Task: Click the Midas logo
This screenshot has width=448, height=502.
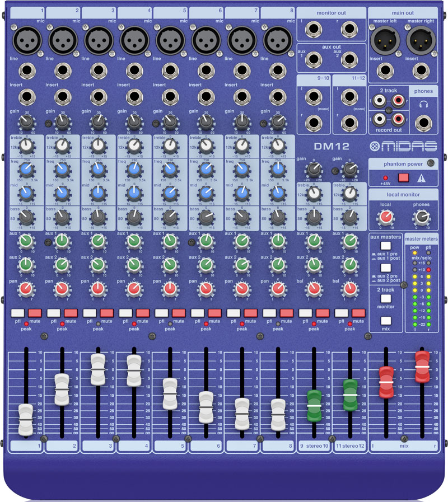Action: coord(403,146)
